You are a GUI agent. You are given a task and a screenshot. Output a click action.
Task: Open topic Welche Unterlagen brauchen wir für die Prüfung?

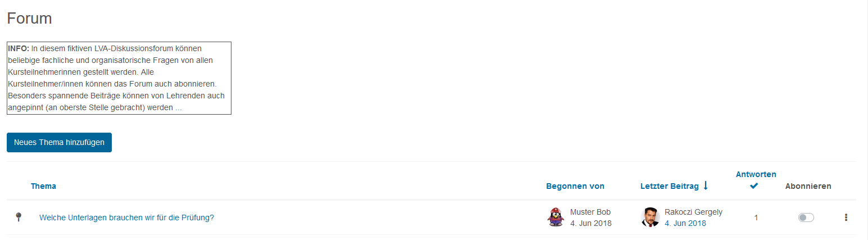(x=126, y=218)
